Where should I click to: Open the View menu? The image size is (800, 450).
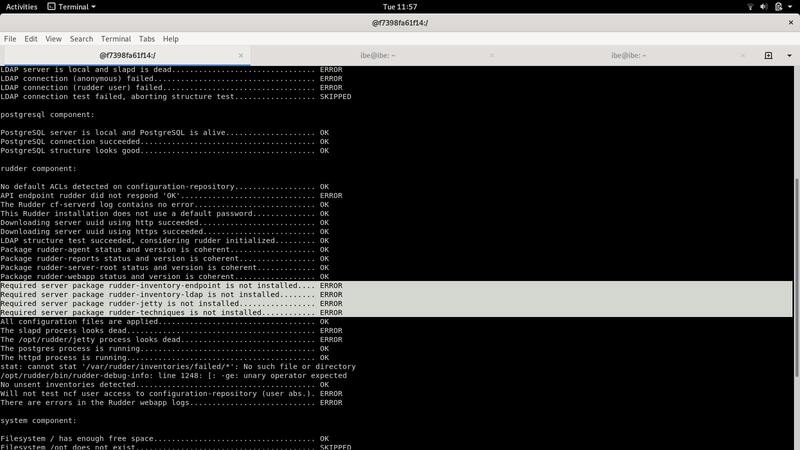(x=53, y=39)
